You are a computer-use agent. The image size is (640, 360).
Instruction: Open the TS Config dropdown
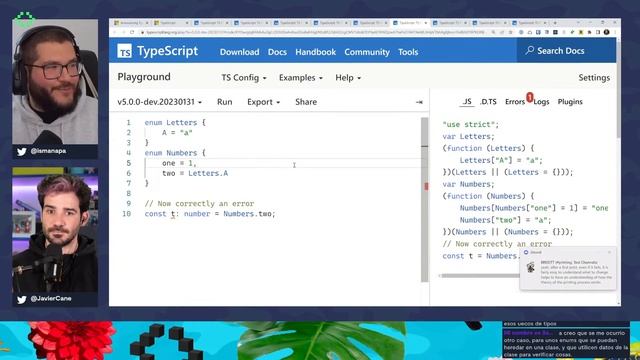(x=244, y=78)
